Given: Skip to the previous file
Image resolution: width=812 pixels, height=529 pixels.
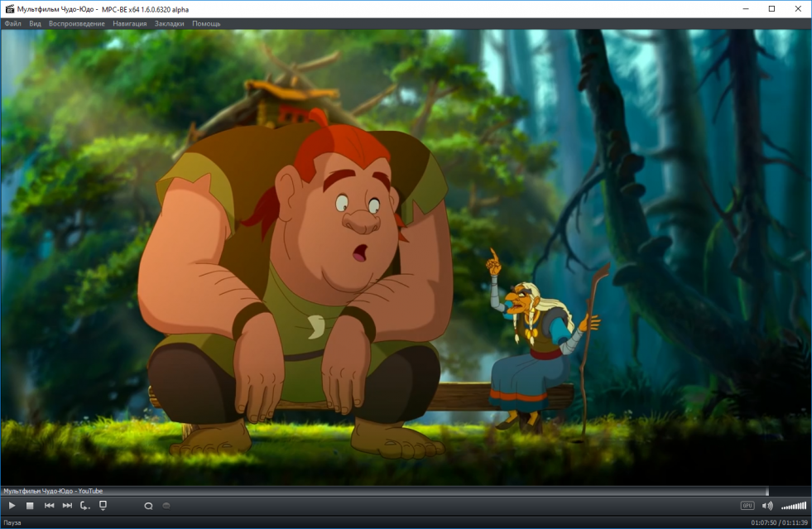Looking at the screenshot, I should coord(50,505).
